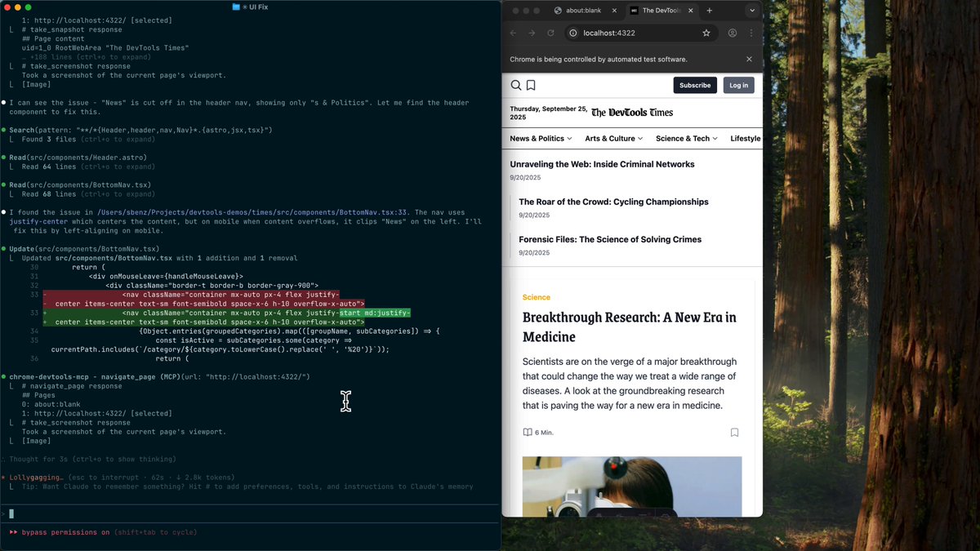Open Chrome's three-dot menu

751,33
